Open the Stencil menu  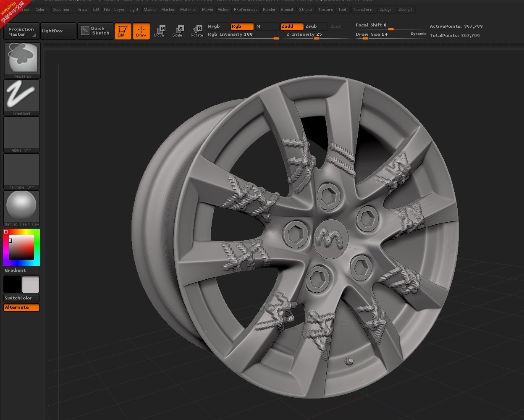click(287, 10)
